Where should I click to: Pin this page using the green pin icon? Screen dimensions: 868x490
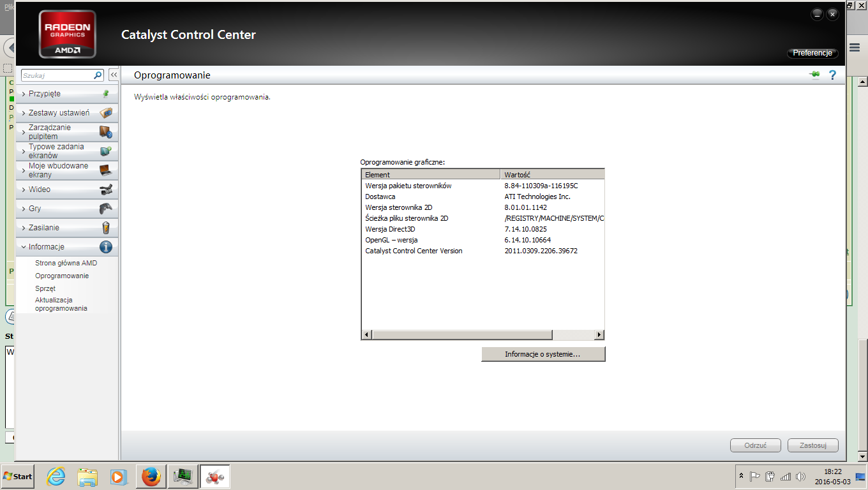[x=814, y=75]
